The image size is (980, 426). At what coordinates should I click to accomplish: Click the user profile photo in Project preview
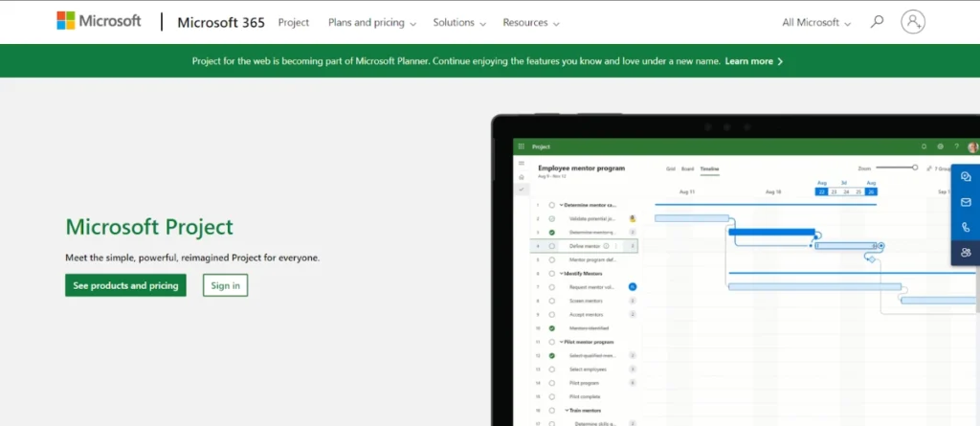tap(973, 147)
